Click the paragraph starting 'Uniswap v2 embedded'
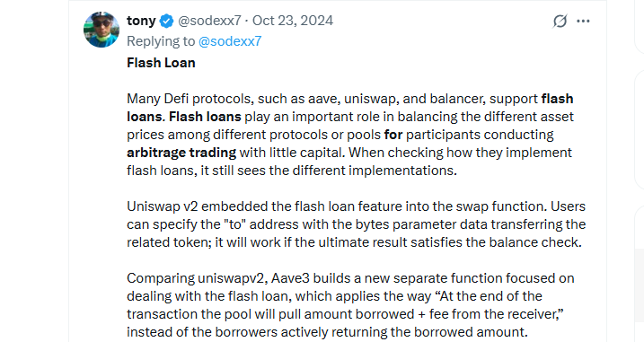This screenshot has width=644, height=342. click(x=356, y=224)
